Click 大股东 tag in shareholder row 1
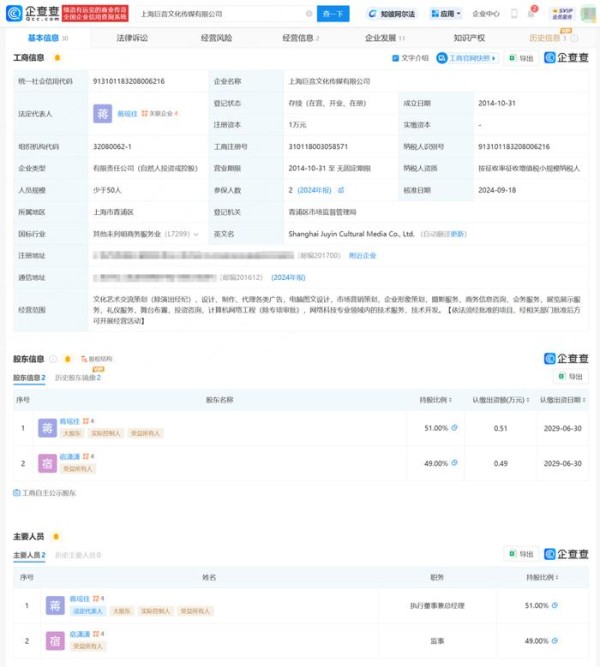 (x=71, y=433)
